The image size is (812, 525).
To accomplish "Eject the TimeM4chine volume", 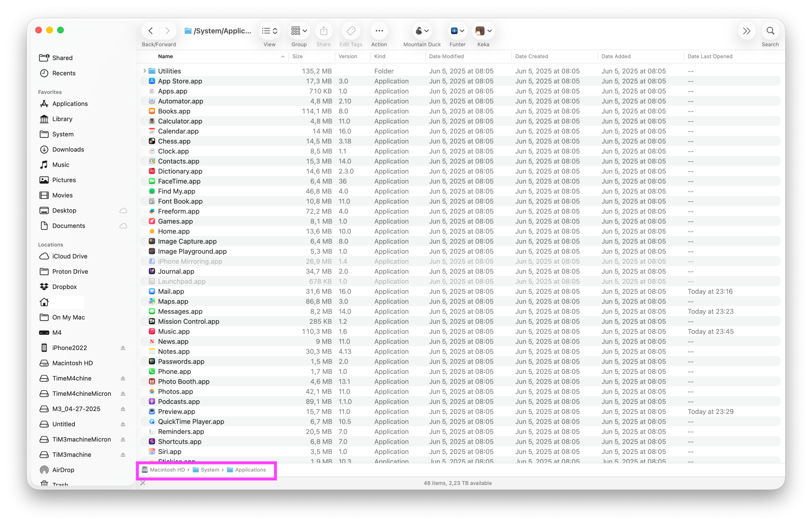I will tap(123, 378).
